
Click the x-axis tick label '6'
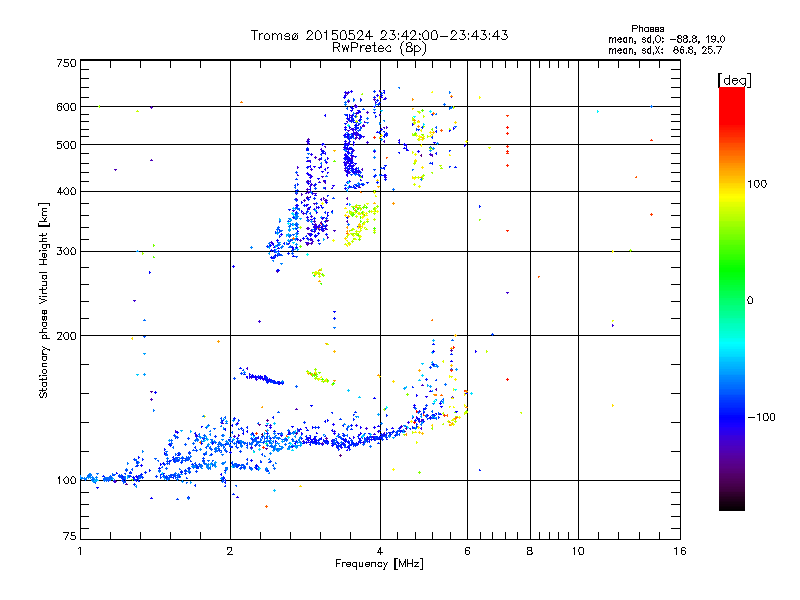click(467, 551)
